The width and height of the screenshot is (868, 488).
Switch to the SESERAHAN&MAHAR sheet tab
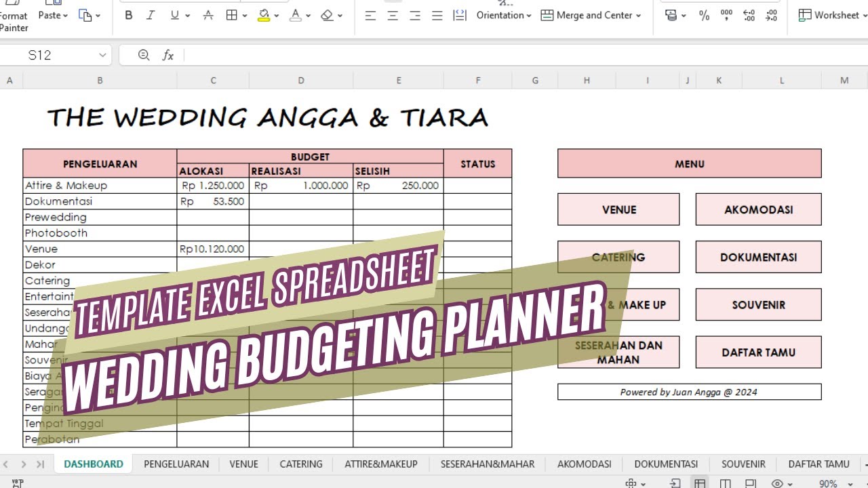pyautogui.click(x=488, y=464)
